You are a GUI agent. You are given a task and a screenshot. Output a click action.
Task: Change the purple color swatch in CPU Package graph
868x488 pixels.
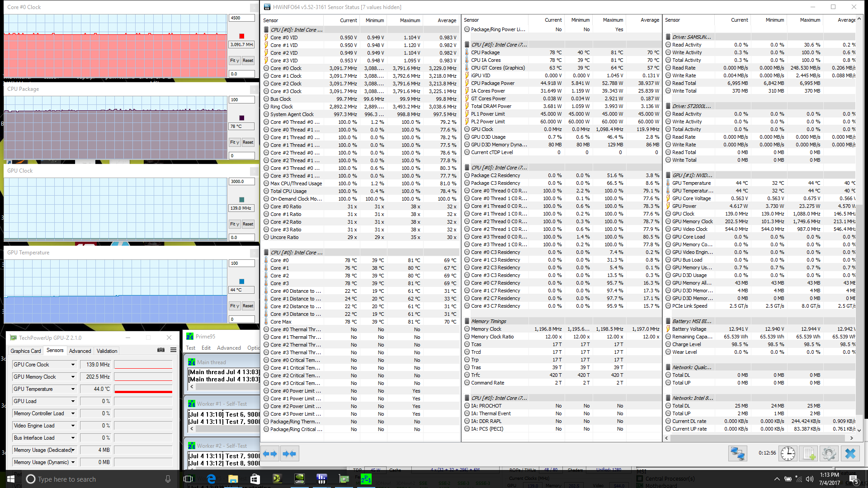[x=241, y=118]
